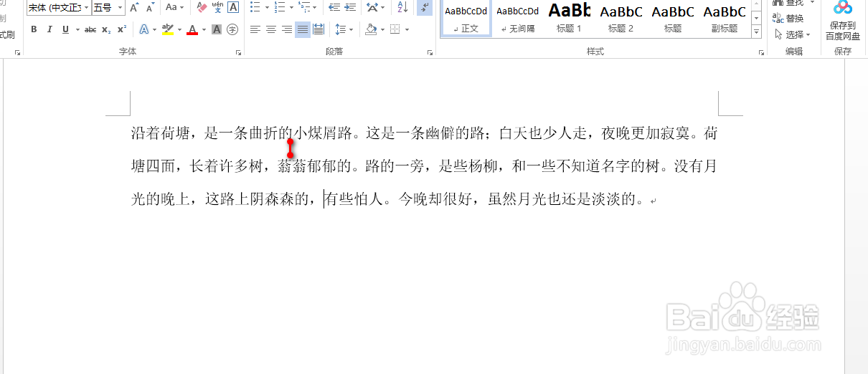Viewport: 868px width, 374px height.
Task: Toggle italic formatting
Action: pyautogui.click(x=49, y=29)
